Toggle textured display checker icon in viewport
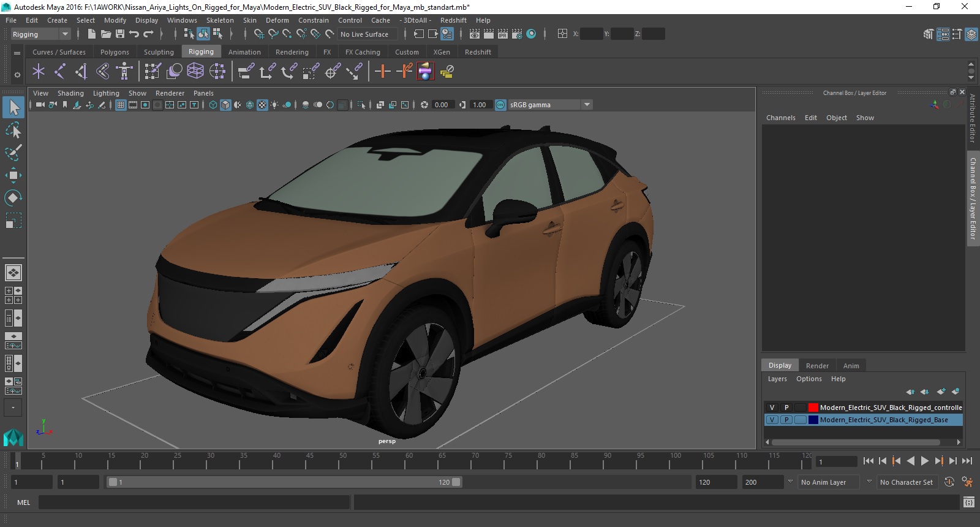980x527 pixels. point(262,105)
